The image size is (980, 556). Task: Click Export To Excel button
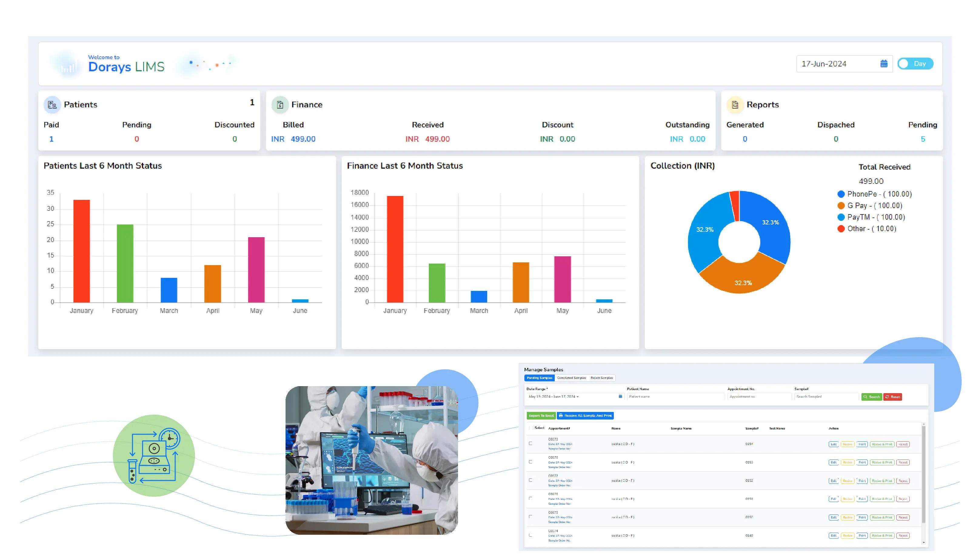pos(541,416)
